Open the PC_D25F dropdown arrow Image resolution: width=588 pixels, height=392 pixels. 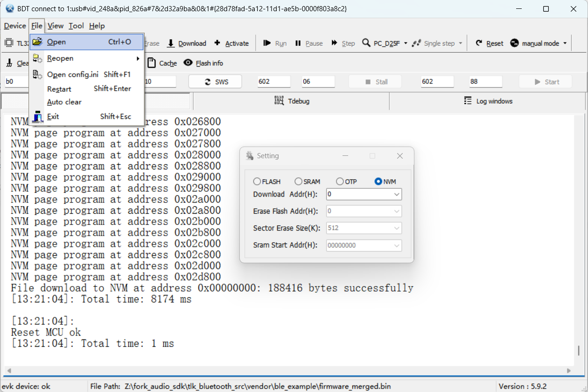[406, 43]
